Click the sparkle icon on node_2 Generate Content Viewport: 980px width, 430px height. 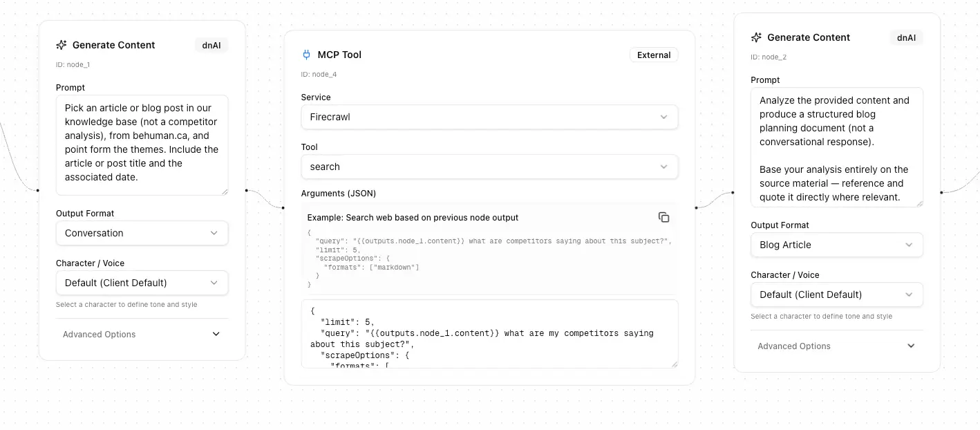pos(755,37)
